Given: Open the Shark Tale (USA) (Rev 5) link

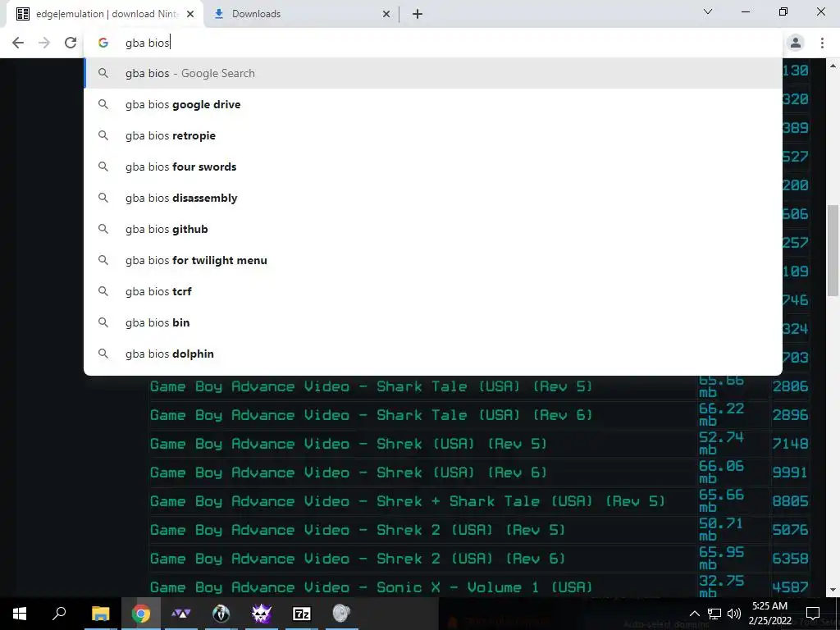Looking at the screenshot, I should [371, 386].
